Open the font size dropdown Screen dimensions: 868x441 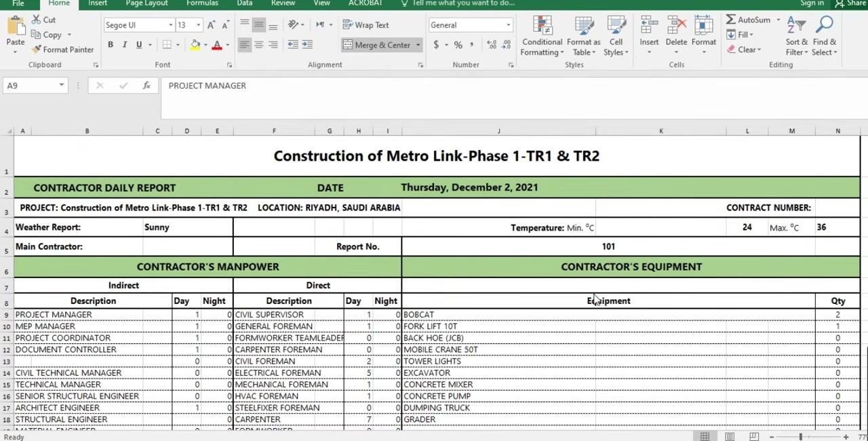(x=198, y=25)
